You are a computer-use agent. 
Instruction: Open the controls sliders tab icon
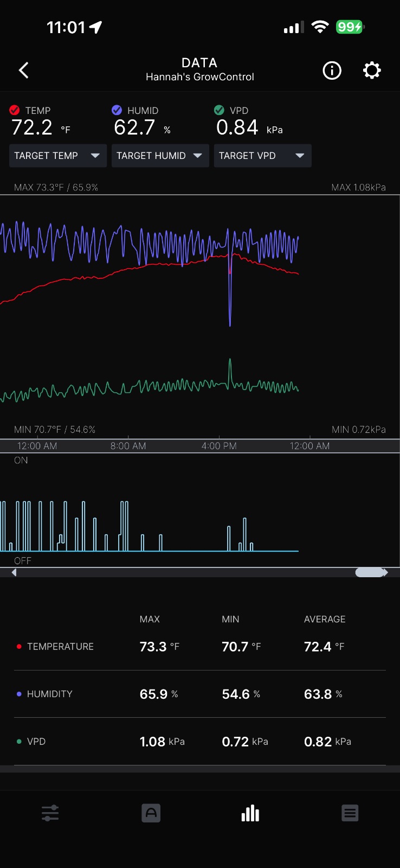tap(50, 813)
